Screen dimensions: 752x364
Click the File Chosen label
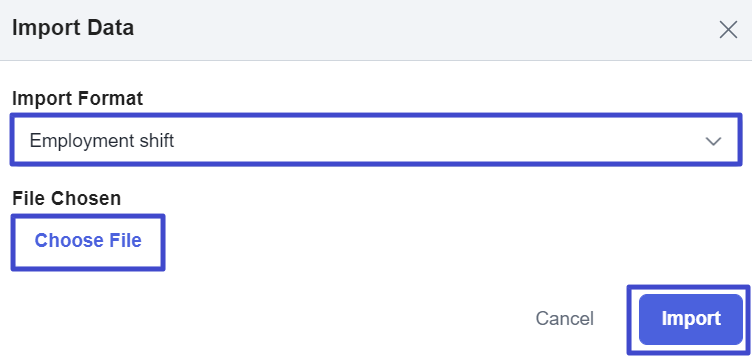tap(66, 198)
